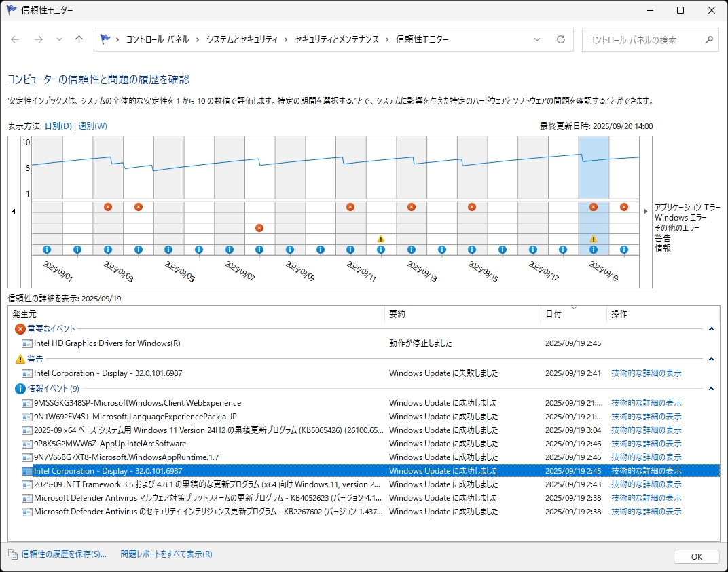This screenshot has height=572, width=728.
Task: Go to セキュリティとメンテナンス in the breadcrumb
Action: point(337,40)
